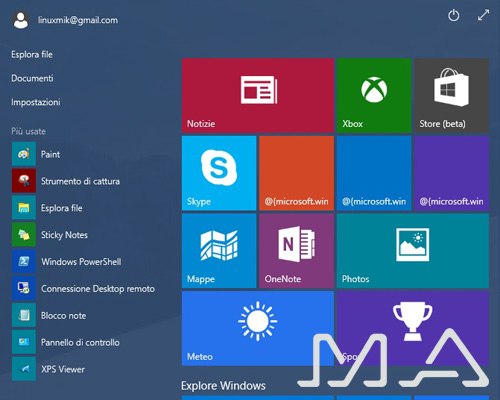This screenshot has height=400, width=500.
Task: Select the Strumento di cattura label
Action: [80, 181]
